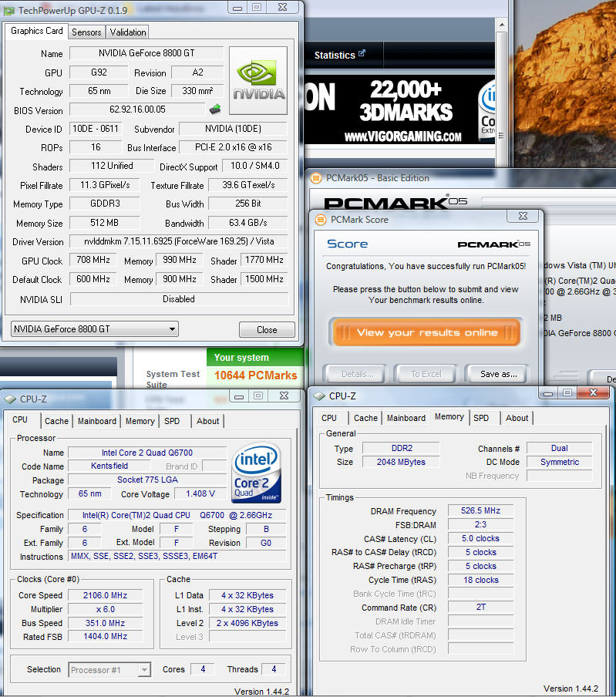Click the BIOS Version field 62.92.16.00.05
Image resolution: width=616 pixels, height=697 pixels.
(x=137, y=109)
